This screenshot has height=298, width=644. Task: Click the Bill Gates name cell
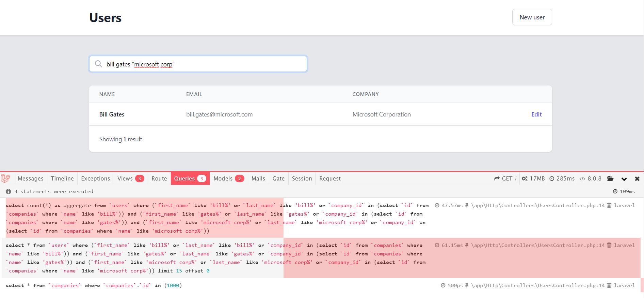[x=112, y=114]
